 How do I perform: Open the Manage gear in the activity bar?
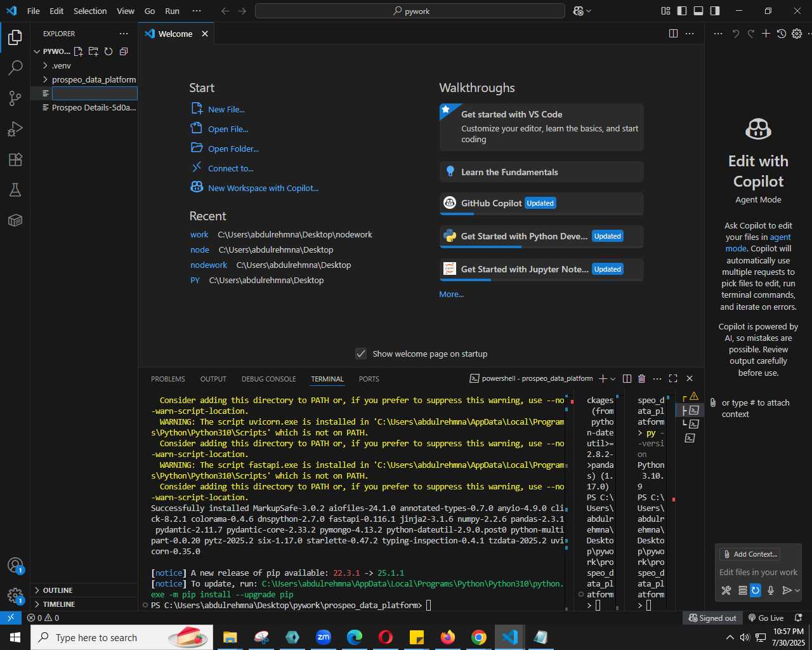click(15, 595)
